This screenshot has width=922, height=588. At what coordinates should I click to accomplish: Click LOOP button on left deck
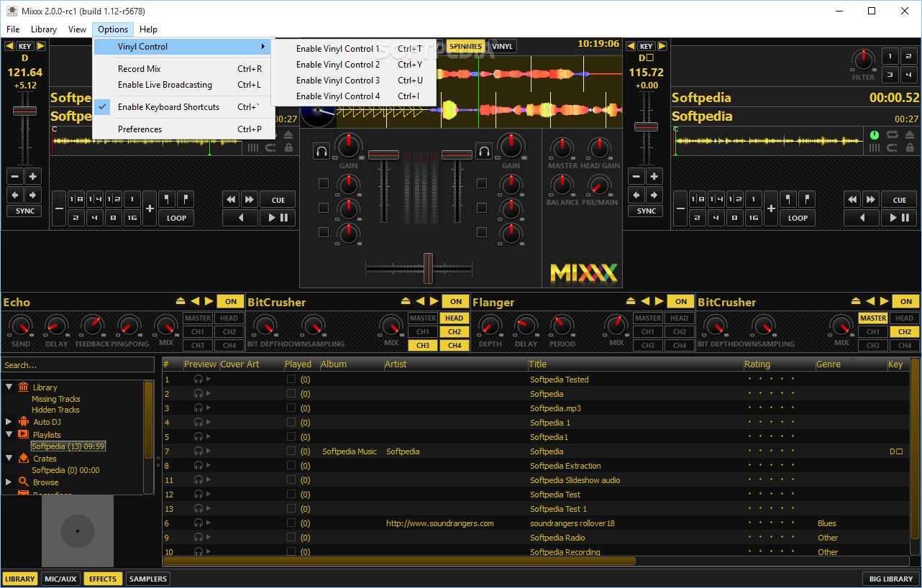pyautogui.click(x=176, y=218)
